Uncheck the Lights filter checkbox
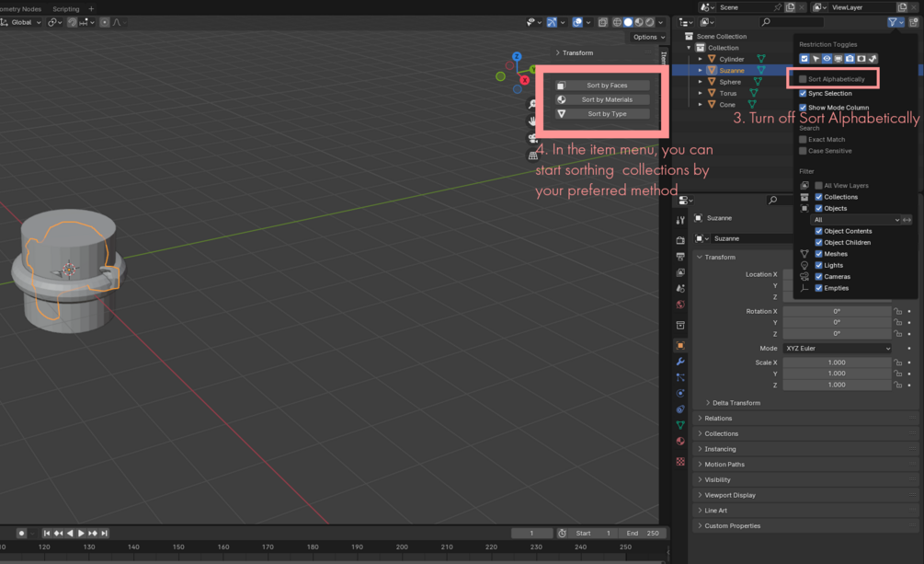Viewport: 924px width, 564px height. 818,266
